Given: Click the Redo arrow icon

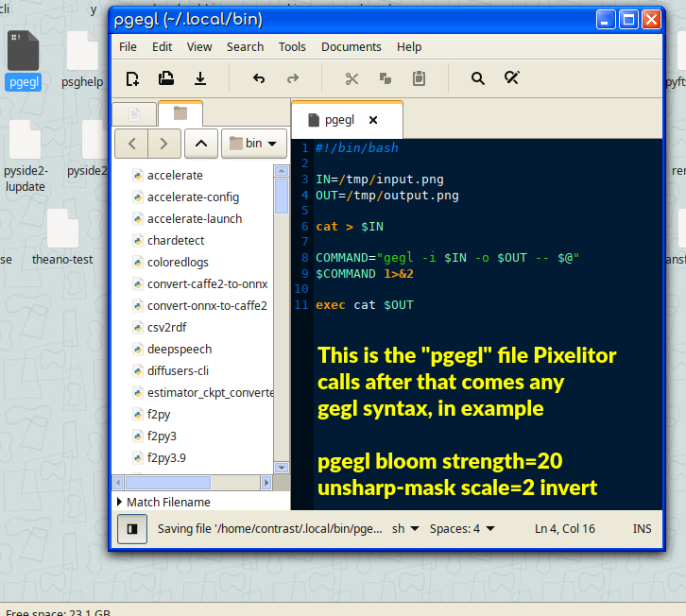Looking at the screenshot, I should 293,78.
